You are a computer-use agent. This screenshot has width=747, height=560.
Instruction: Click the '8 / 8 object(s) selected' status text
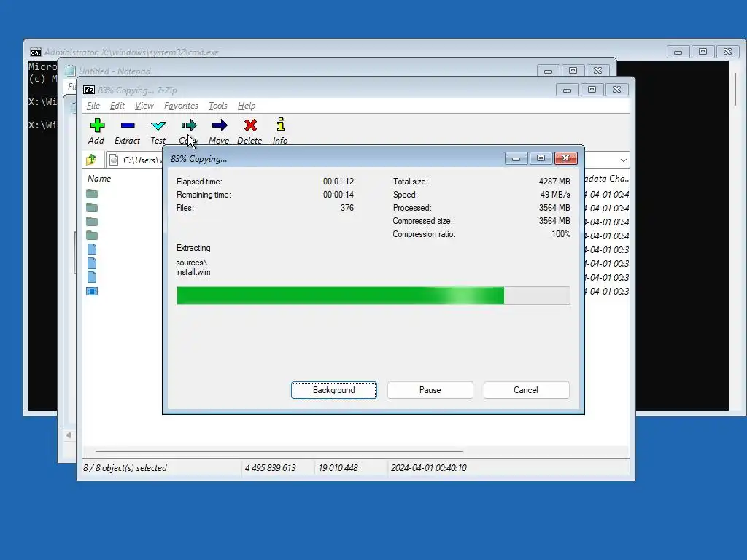(x=125, y=468)
